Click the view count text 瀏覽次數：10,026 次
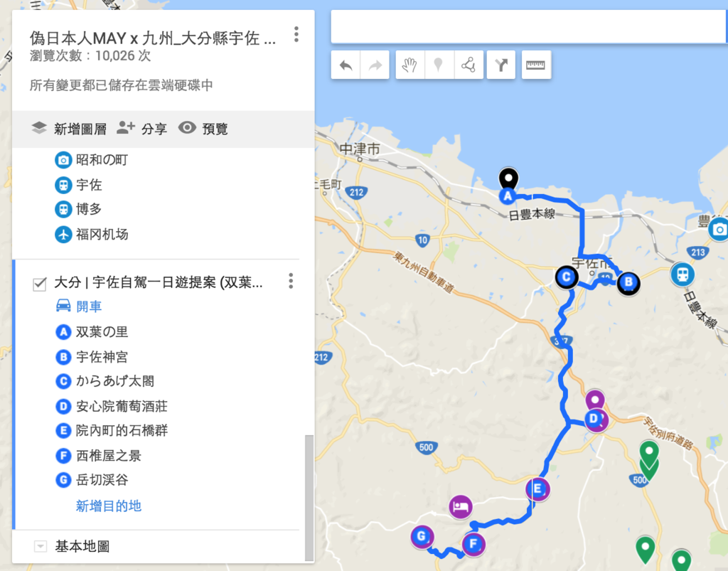The height and width of the screenshot is (571, 728). click(x=90, y=56)
